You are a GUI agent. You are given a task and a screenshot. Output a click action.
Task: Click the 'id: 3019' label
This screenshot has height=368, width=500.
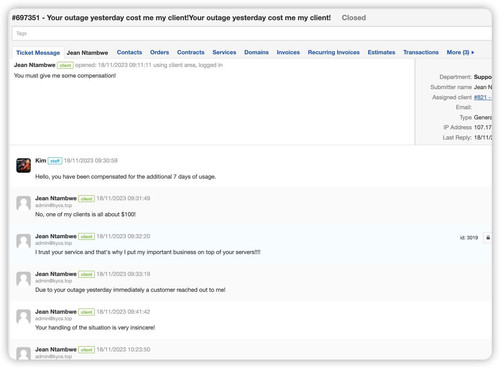[469, 238]
